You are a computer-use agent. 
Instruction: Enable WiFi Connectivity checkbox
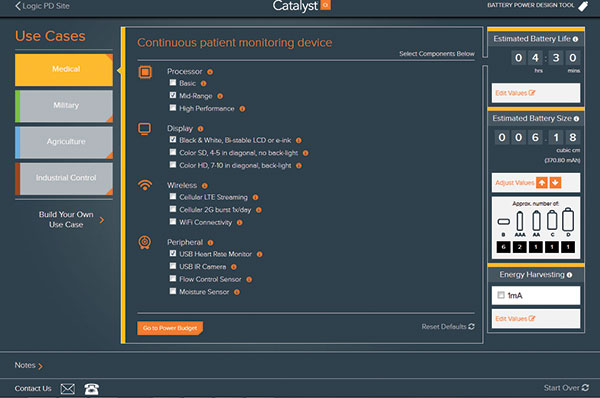coord(173,222)
